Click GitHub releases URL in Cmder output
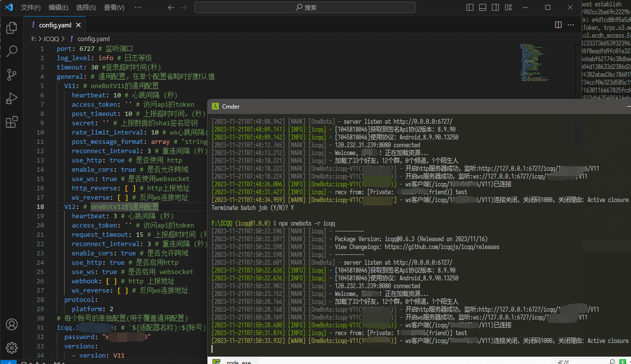This screenshot has width=631, height=364. click(x=442, y=247)
